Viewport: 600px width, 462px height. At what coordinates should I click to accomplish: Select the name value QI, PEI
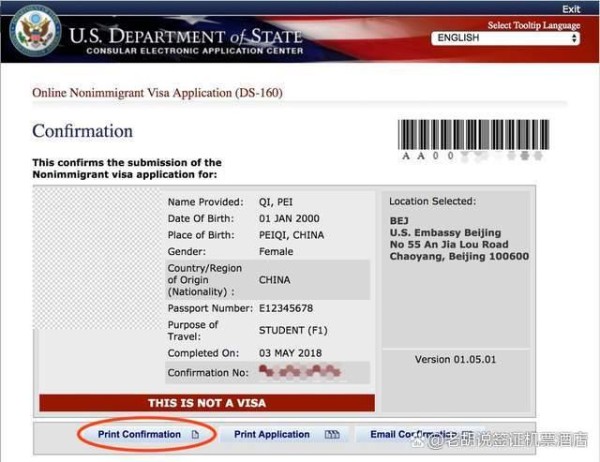coord(276,202)
